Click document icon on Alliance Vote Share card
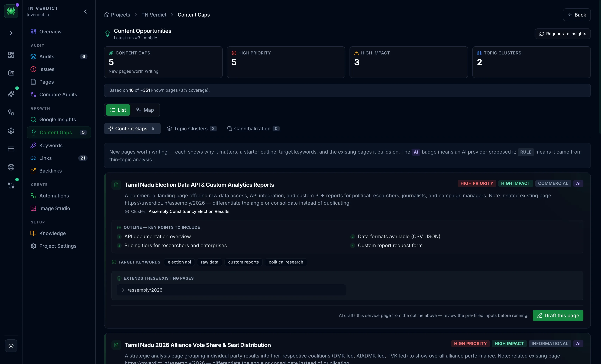Viewport: 601px width, 364px height. point(116,345)
